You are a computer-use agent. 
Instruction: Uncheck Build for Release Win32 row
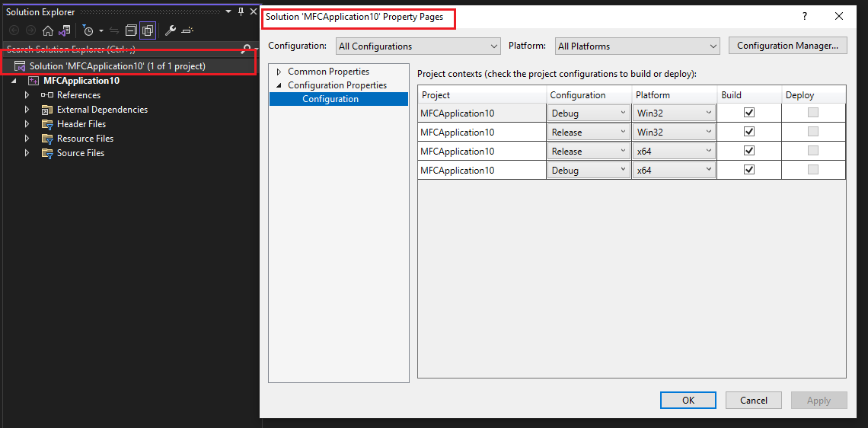[749, 131]
